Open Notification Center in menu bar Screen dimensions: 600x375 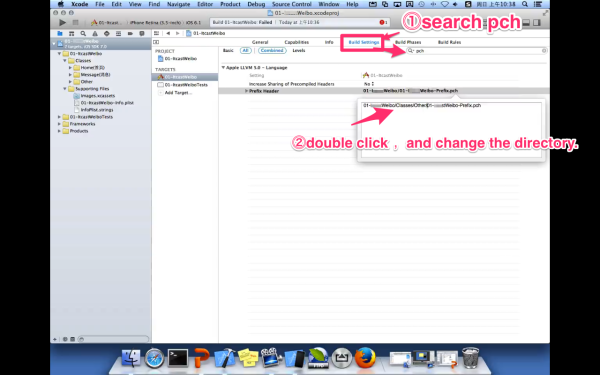point(538,4)
